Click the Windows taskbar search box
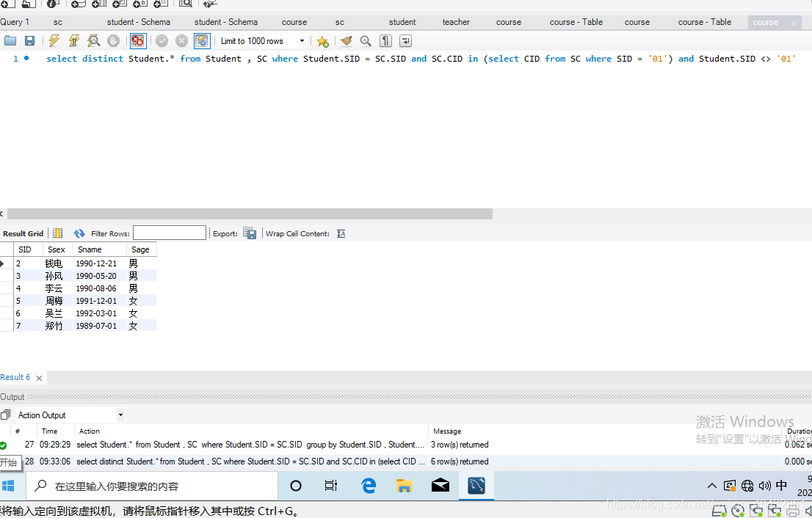Viewport: 812px width, 518px height. [152, 486]
